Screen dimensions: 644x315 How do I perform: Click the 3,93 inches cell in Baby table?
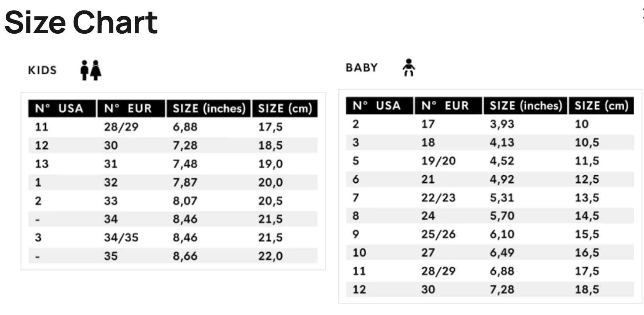pos(502,124)
